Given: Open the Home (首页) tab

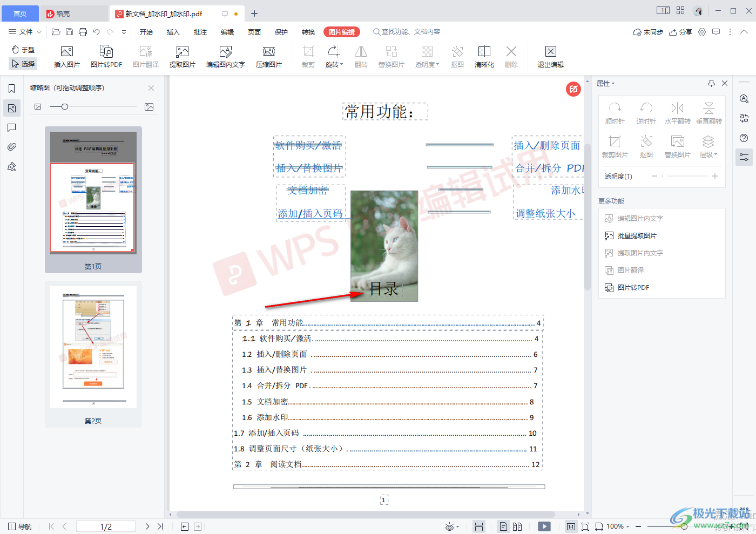Looking at the screenshot, I should coord(20,13).
